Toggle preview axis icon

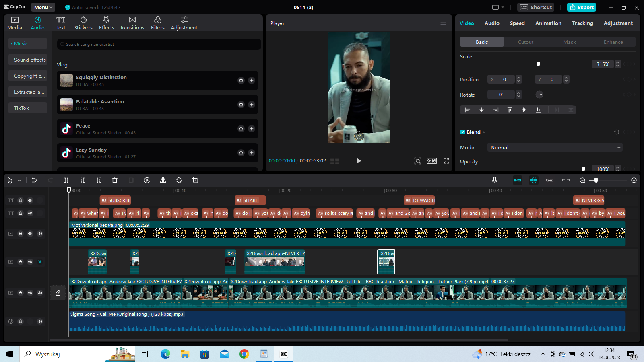[x=566, y=180]
